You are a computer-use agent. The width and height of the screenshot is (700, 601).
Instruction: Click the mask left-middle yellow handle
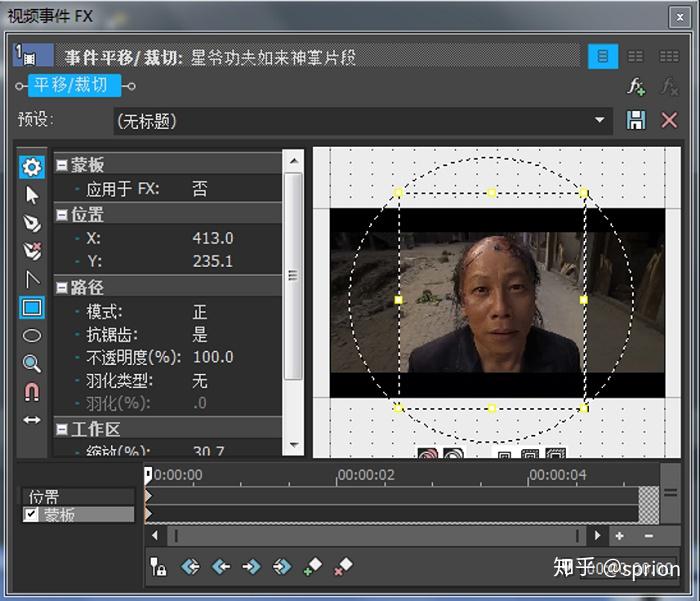pyautogui.click(x=398, y=300)
